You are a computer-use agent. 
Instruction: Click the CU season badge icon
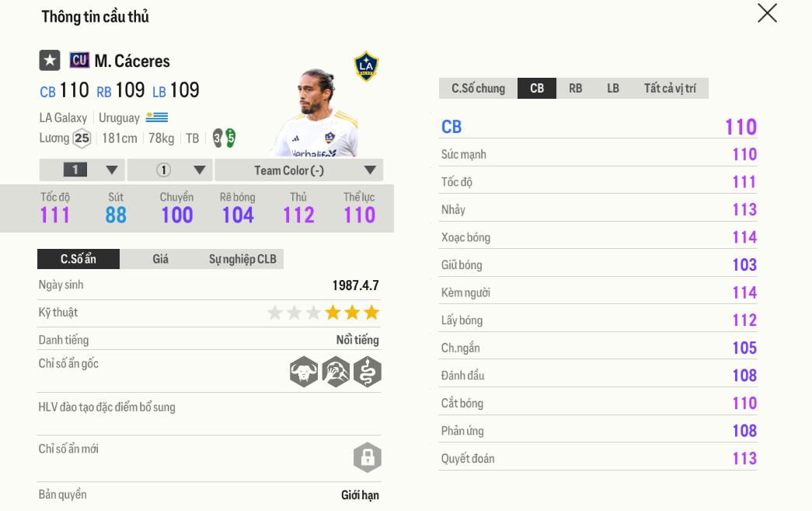[x=79, y=61]
